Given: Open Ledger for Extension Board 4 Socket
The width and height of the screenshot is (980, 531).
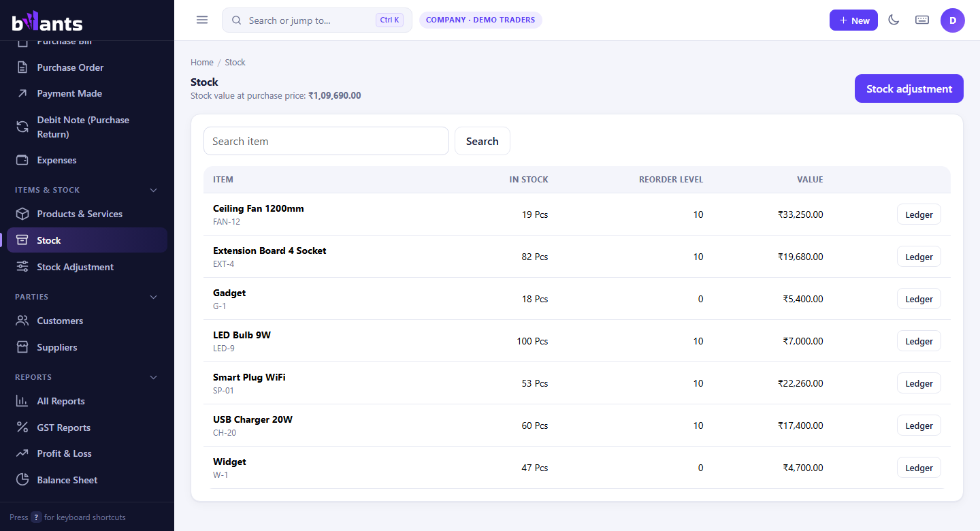Looking at the screenshot, I should click(x=919, y=257).
